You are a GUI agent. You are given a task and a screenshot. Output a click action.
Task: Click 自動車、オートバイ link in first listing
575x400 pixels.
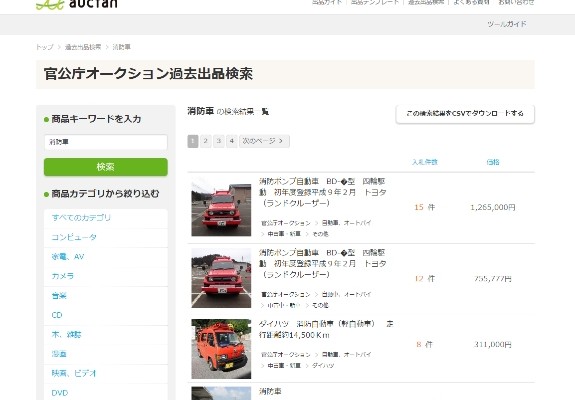point(347,223)
